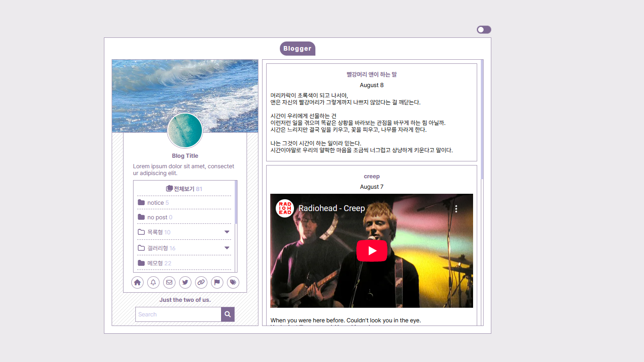The image size is (644, 362).
Task: Click the August 7 post date
Action: [372, 187]
